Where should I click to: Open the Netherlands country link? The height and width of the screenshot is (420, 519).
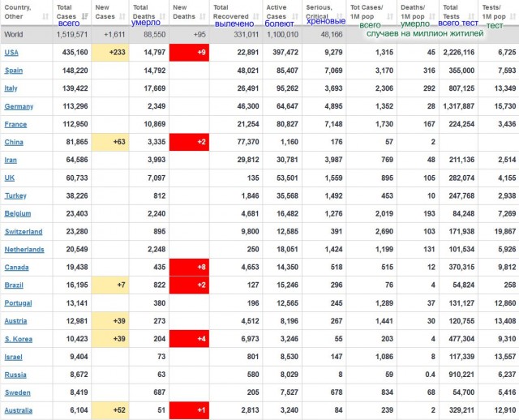24,250
